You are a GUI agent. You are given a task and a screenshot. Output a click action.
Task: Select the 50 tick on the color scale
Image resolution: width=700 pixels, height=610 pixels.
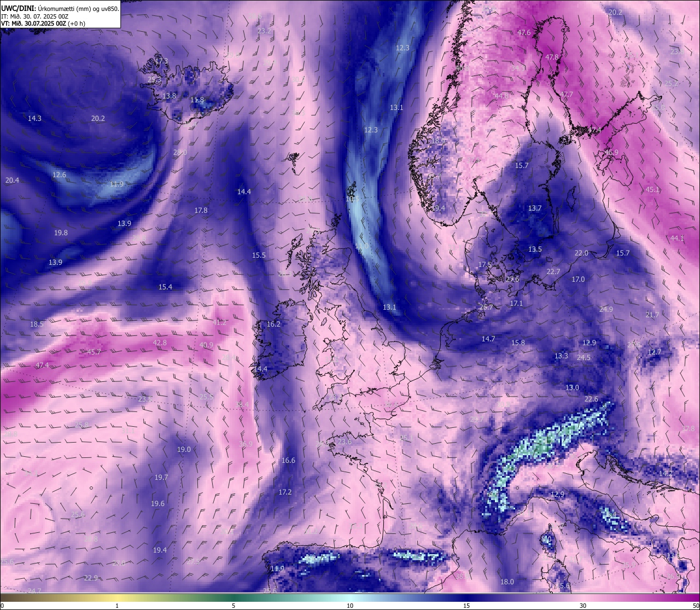(x=696, y=606)
